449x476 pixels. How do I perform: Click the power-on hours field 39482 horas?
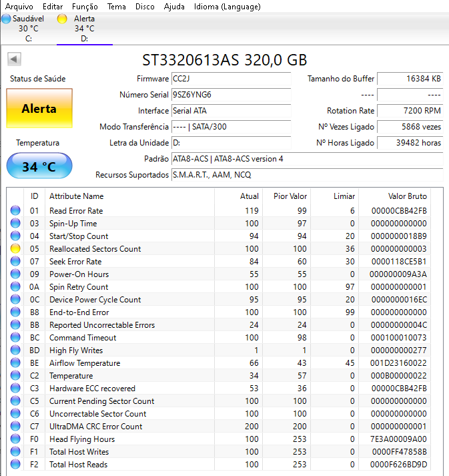[x=410, y=143]
